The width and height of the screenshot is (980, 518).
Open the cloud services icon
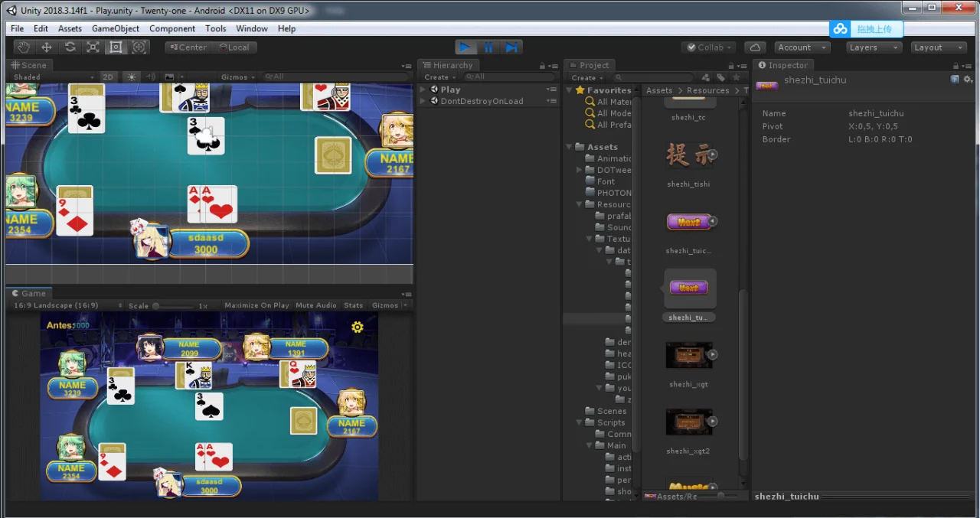[755, 47]
